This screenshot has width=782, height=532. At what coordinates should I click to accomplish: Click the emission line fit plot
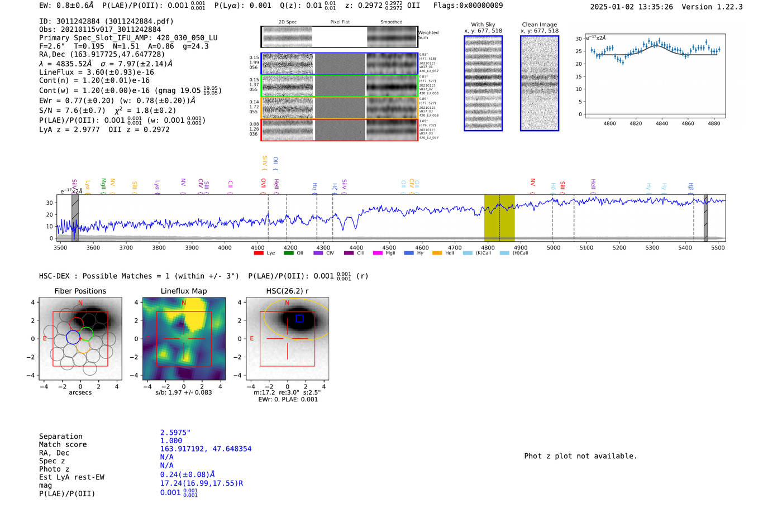click(655, 77)
